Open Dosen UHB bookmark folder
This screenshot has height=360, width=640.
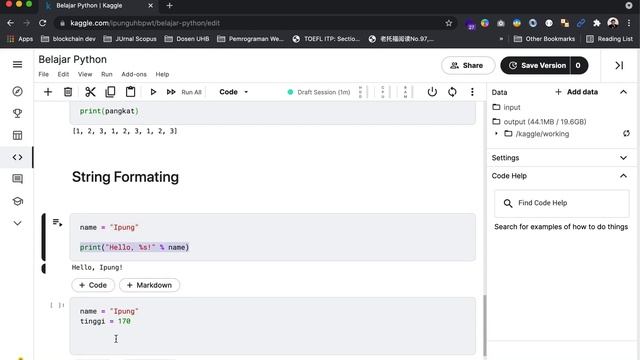click(187, 39)
